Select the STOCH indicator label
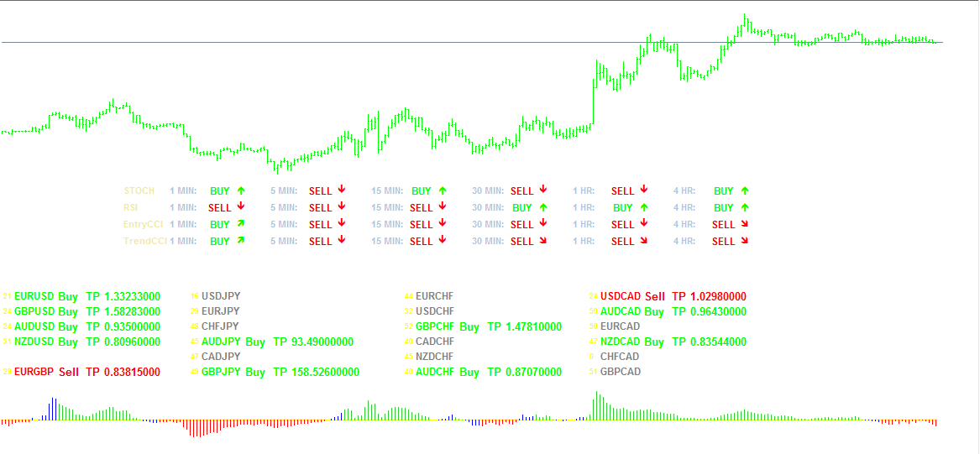The width and height of the screenshot is (980, 454). [139, 191]
